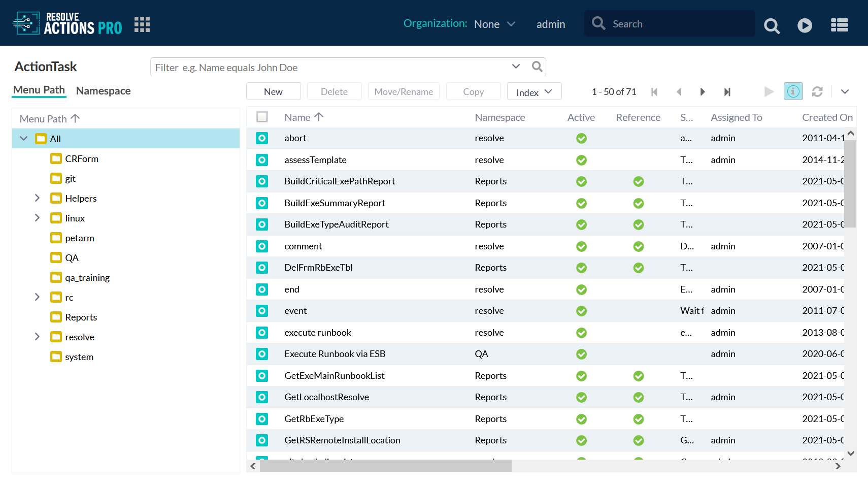The image size is (868, 484).
Task: Select the Reports folder in menu path
Action: [x=81, y=317]
